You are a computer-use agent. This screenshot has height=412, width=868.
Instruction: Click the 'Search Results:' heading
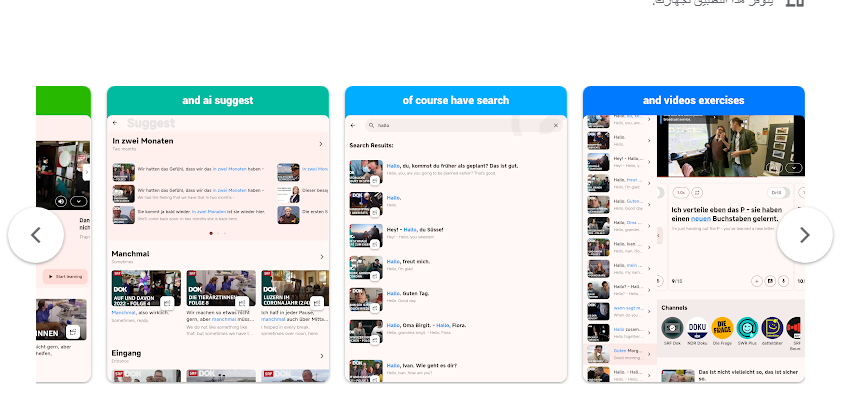coord(371,146)
